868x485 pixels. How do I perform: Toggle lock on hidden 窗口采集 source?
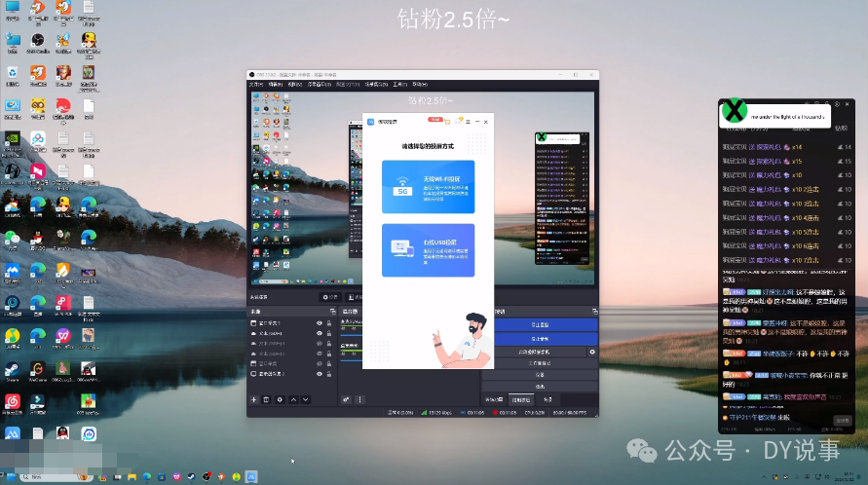[329, 364]
